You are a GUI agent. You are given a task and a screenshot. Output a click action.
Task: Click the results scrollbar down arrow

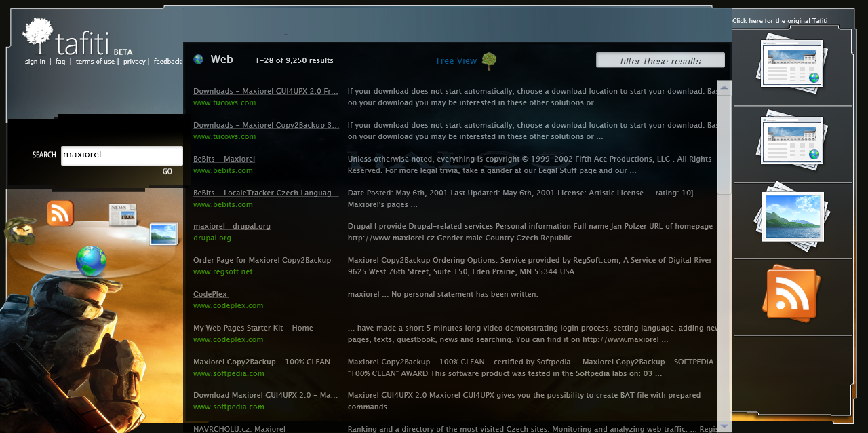tap(724, 426)
